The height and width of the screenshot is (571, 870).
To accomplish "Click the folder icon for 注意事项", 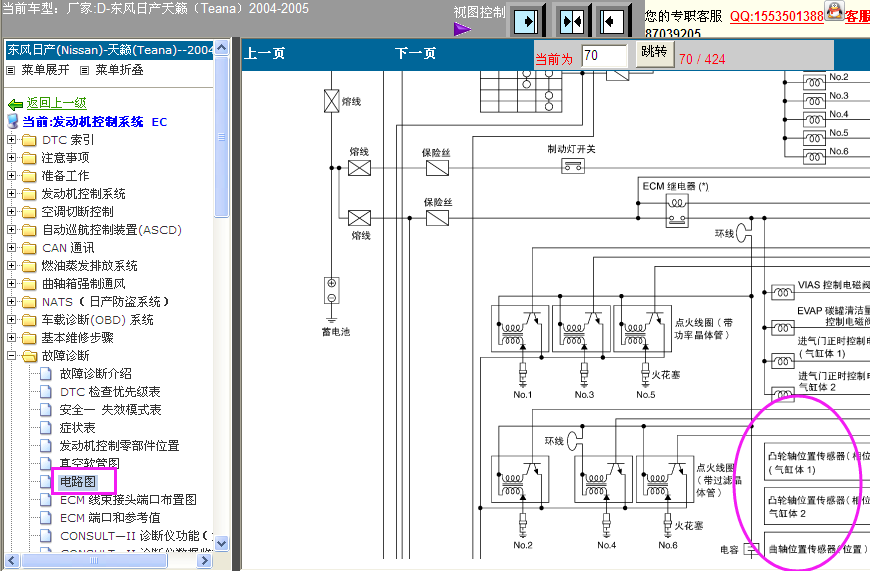I will [29, 158].
